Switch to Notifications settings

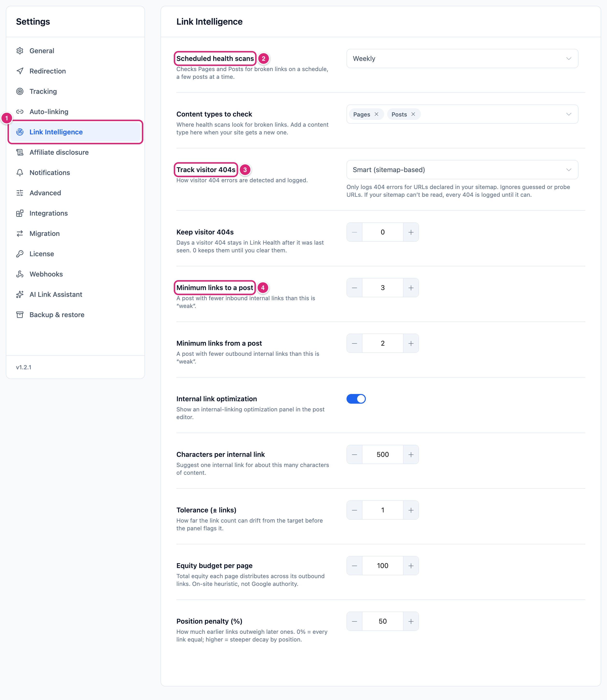(x=75, y=173)
